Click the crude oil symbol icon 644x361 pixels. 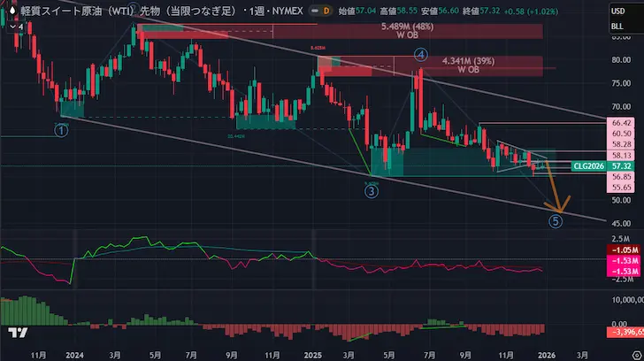[x=13, y=9]
